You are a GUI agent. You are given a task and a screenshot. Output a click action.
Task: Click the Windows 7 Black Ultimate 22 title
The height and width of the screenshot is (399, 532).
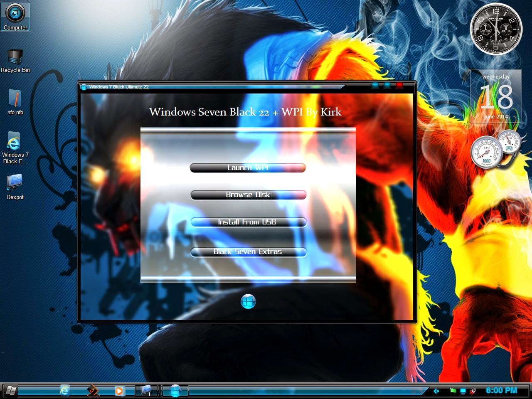coord(119,87)
